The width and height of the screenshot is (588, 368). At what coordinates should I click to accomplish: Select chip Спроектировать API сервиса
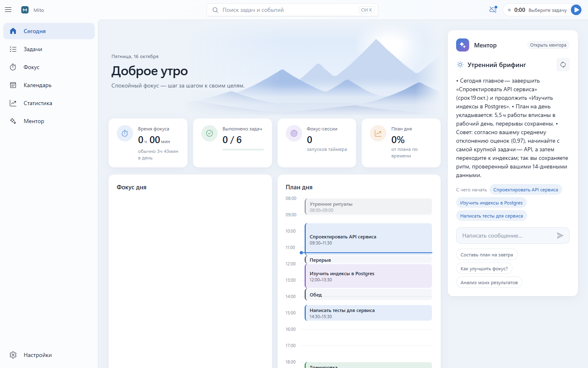[x=526, y=190]
